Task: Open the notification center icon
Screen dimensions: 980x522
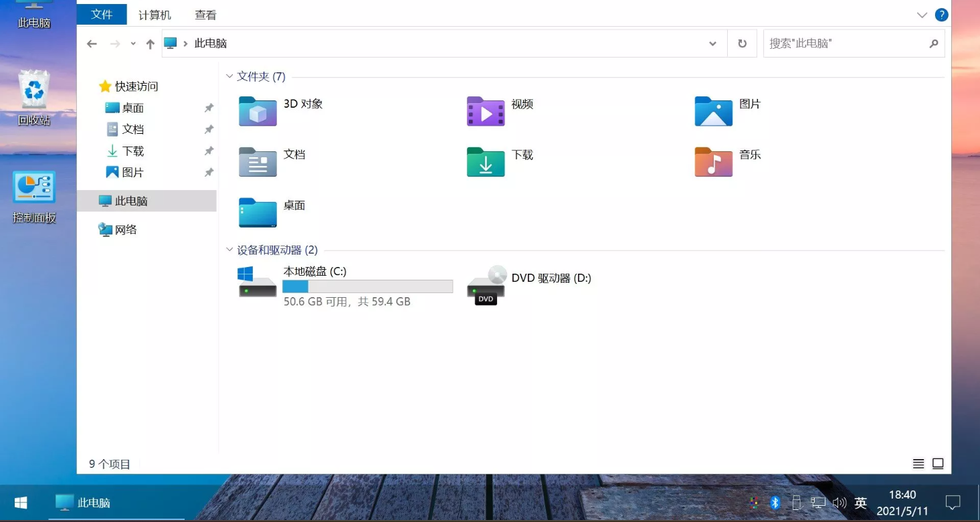Action: coord(953,503)
